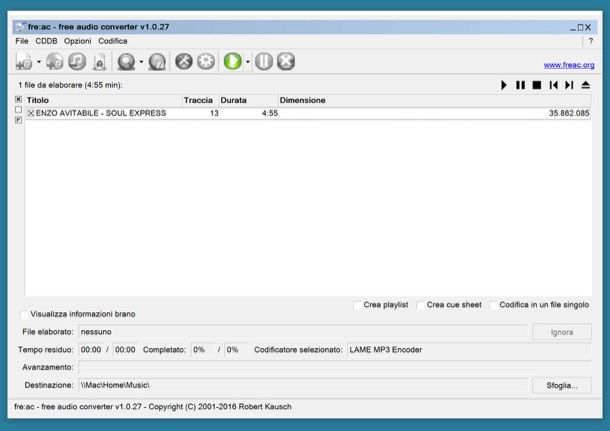Start encoding with green play button
The width and height of the screenshot is (610, 431).
pyautogui.click(x=233, y=61)
